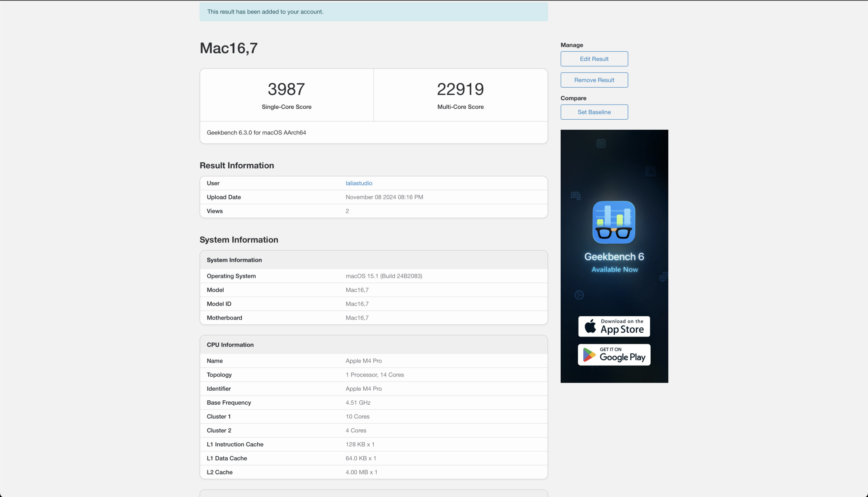Click the Mac16,7 page heading

coord(229,48)
